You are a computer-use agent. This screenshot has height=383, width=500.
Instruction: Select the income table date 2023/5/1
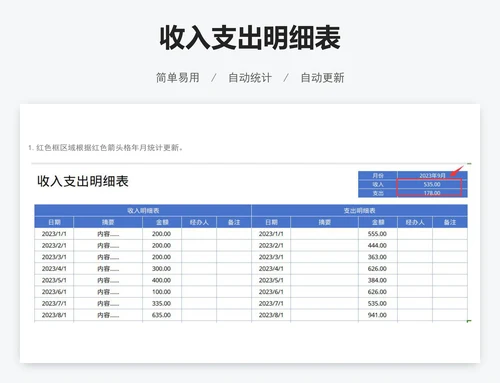(54, 280)
